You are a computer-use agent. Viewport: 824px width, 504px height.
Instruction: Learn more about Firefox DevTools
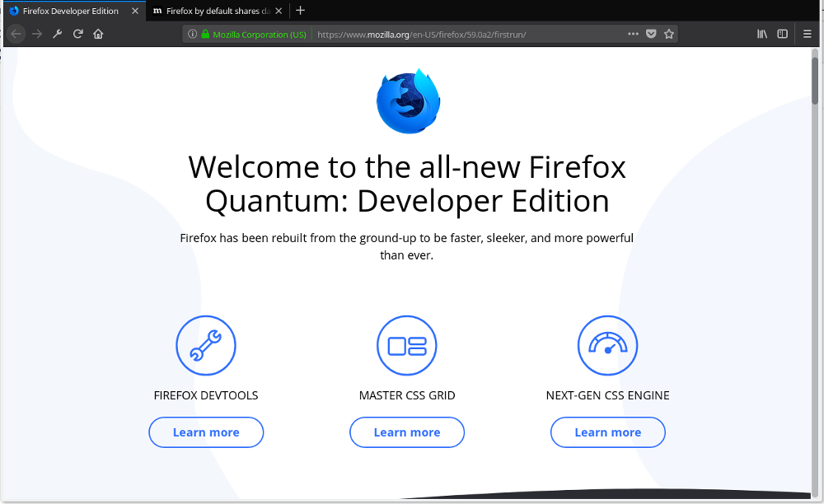pyautogui.click(x=206, y=432)
